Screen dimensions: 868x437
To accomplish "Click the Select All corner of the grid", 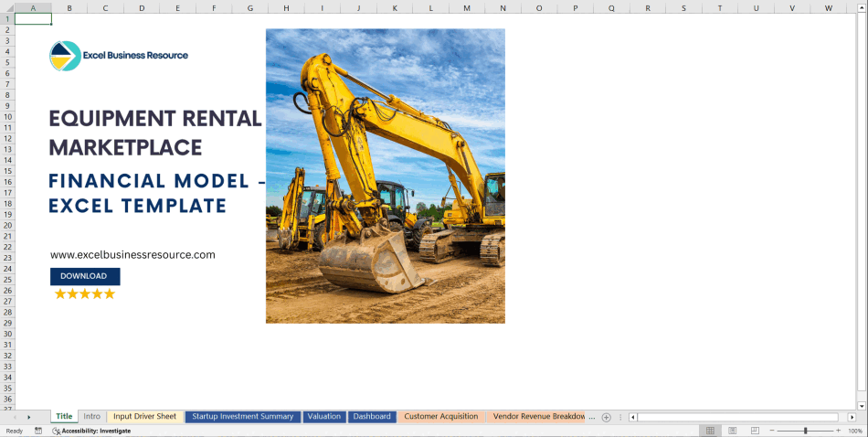I will (x=7, y=8).
